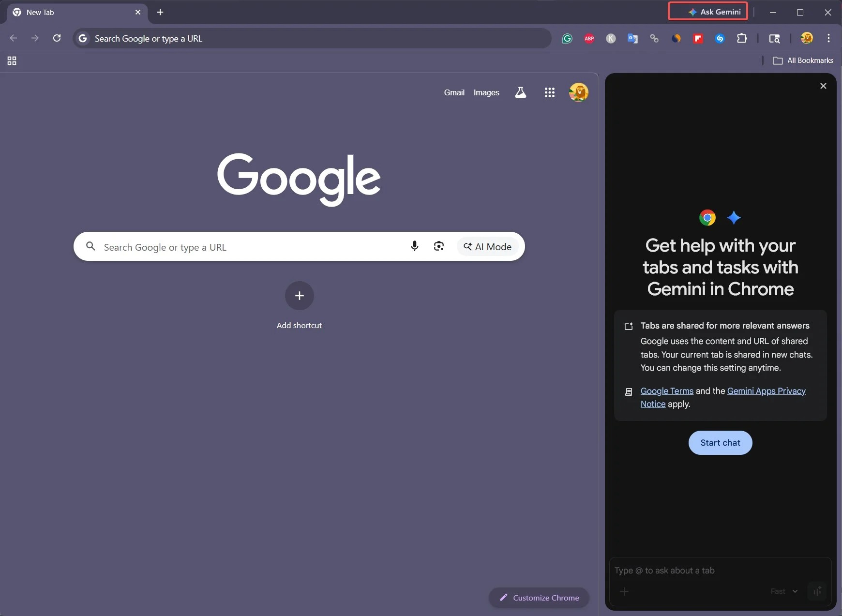
Task: Open a new tab with plus button
Action: click(160, 12)
